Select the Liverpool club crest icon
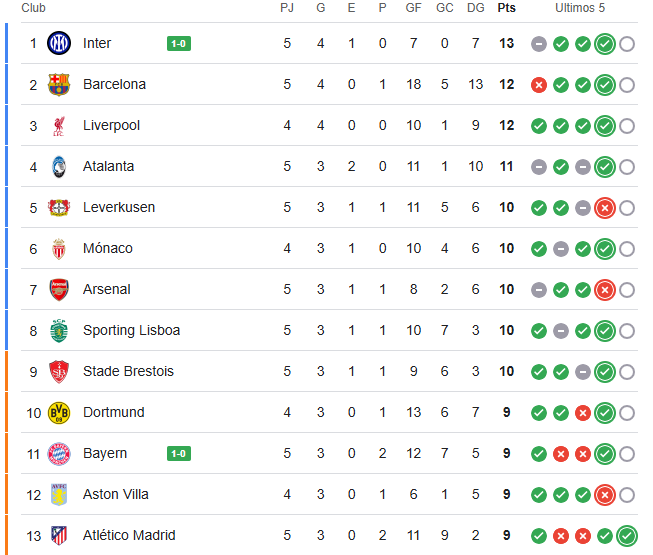The height and width of the screenshot is (555, 653). pos(59,125)
